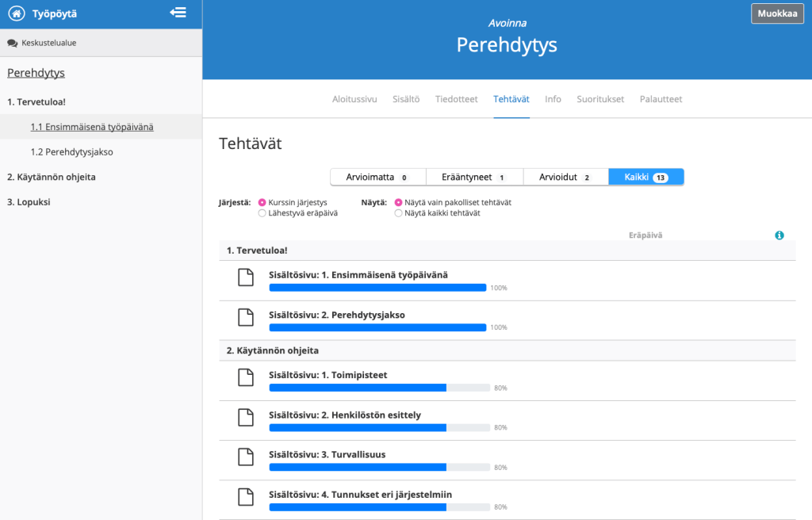This screenshot has height=520, width=812.
Task: Click the green info icon near Eräpäivä
Action: pyautogui.click(x=779, y=235)
